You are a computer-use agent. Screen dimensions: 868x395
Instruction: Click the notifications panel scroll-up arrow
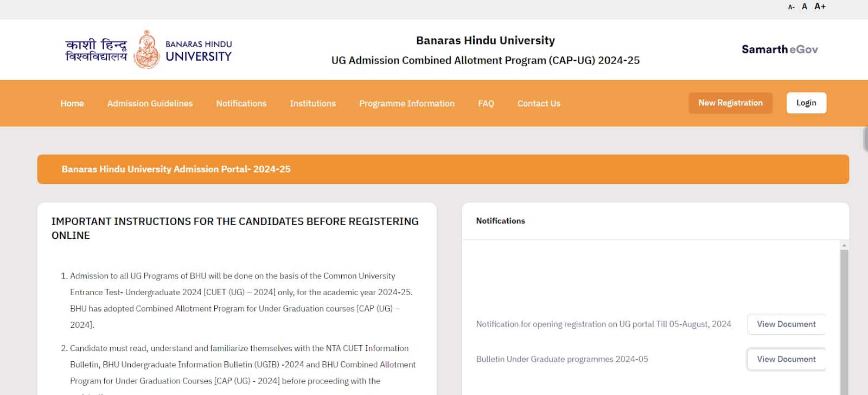844,246
